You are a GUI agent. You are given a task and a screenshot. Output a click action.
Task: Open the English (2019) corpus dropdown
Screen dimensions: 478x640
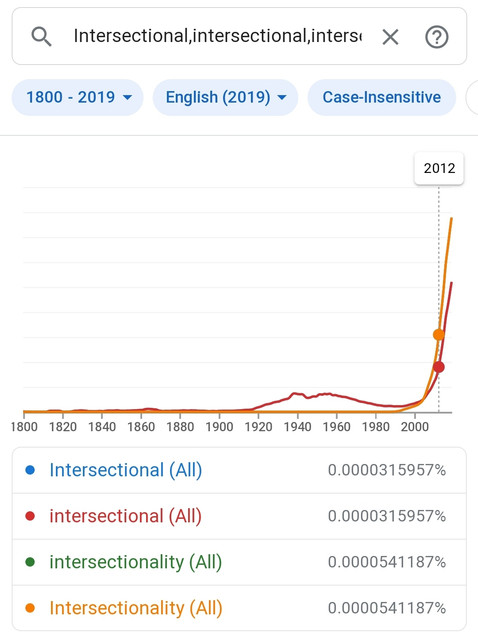[x=225, y=98]
